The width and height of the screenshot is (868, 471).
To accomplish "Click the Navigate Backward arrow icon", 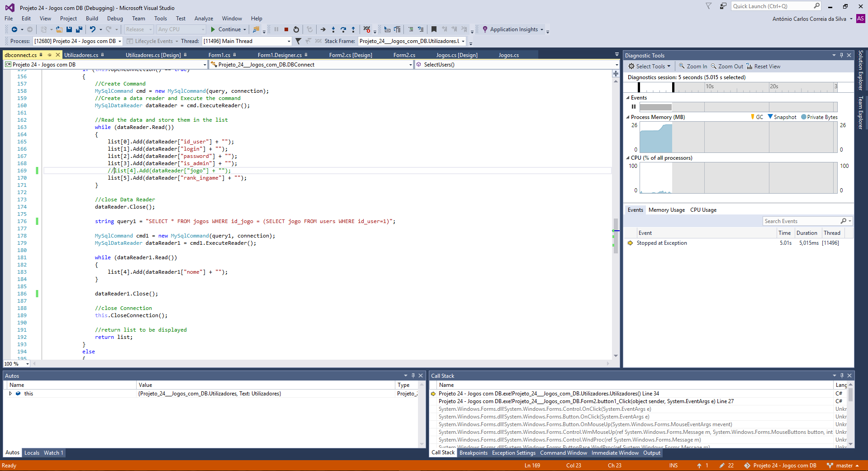I will click(14, 29).
